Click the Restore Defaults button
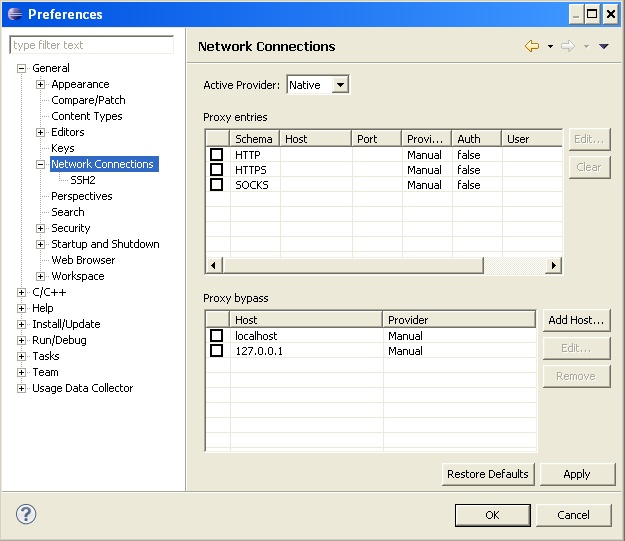 488,474
